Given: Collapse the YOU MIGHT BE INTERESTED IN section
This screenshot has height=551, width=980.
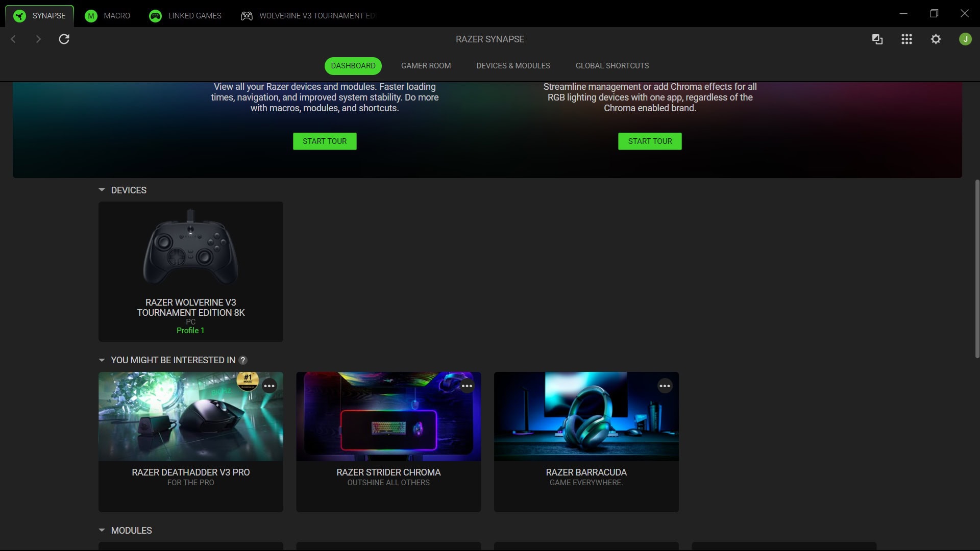Looking at the screenshot, I should 101,360.
